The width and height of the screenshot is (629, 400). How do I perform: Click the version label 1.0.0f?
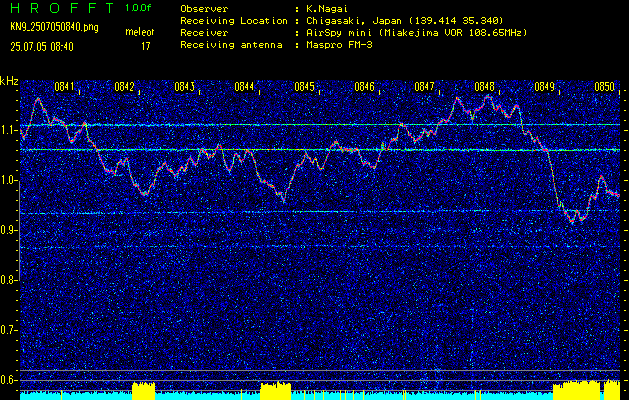(137, 8)
